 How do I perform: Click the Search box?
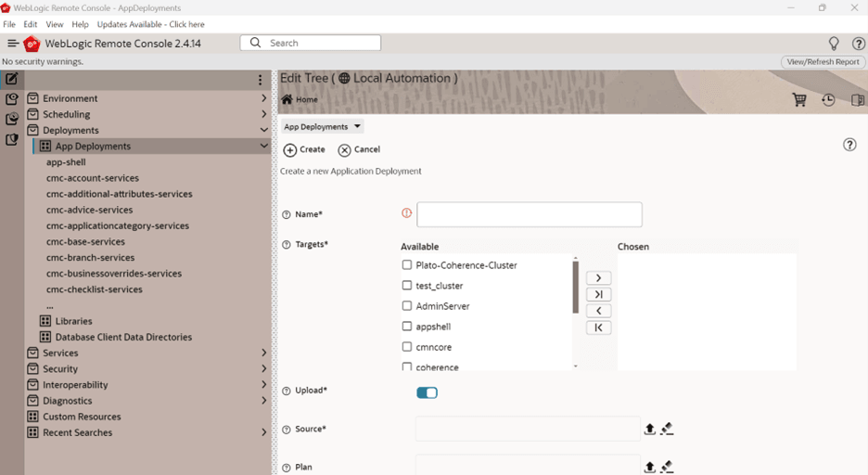click(x=310, y=43)
